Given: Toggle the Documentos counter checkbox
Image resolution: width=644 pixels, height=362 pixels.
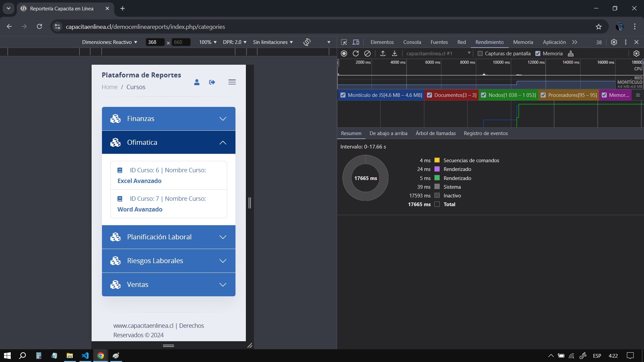Looking at the screenshot, I should click(x=429, y=95).
